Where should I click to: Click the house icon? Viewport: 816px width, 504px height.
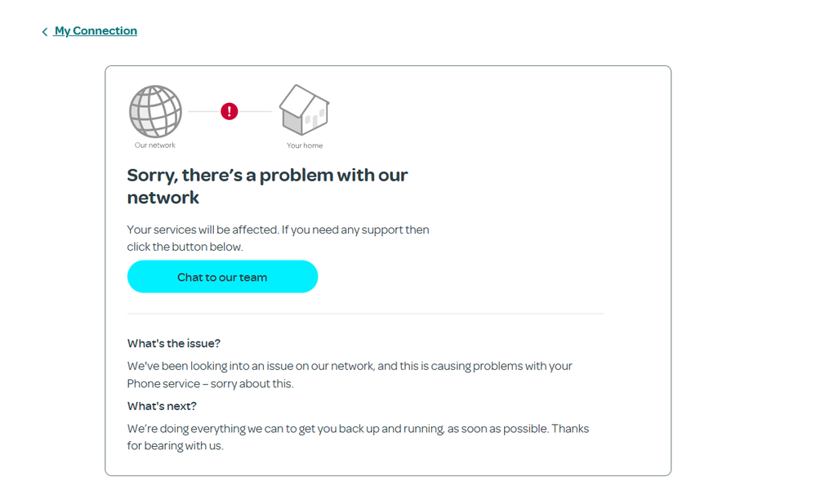[x=304, y=109]
